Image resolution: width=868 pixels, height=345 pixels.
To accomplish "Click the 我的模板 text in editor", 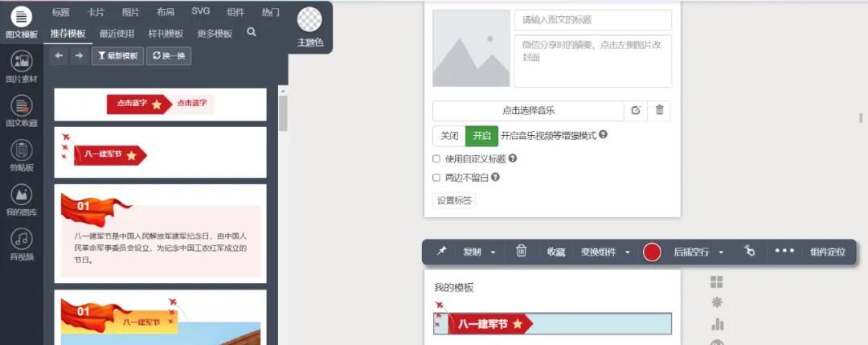I will click(x=454, y=288).
